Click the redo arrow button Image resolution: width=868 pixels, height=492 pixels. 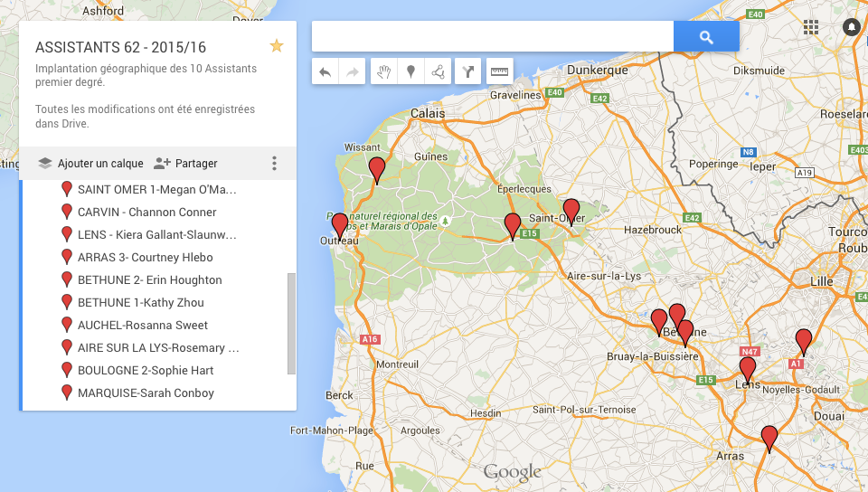[x=352, y=71]
